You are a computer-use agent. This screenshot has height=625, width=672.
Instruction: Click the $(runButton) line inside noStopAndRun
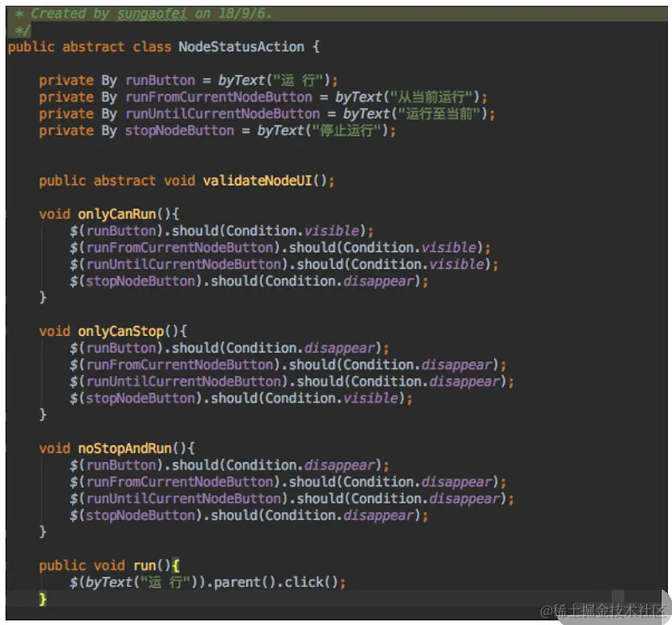(229, 465)
